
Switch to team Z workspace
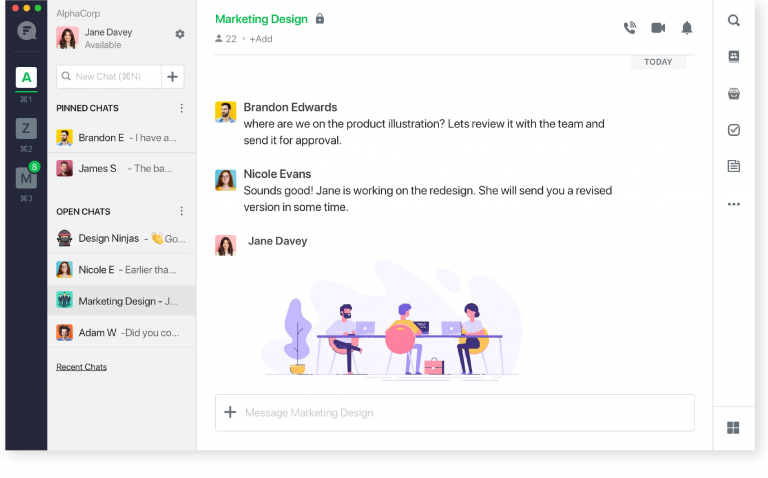26,128
